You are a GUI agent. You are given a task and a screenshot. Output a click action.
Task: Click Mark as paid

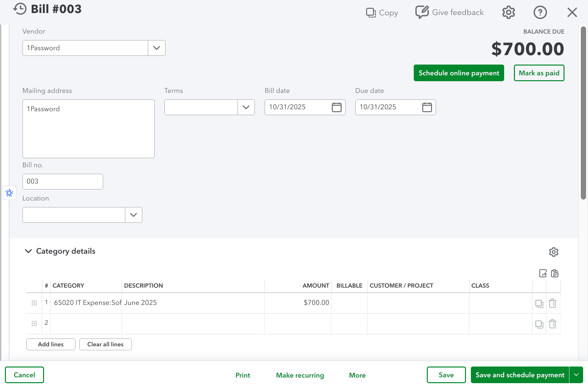[539, 73]
